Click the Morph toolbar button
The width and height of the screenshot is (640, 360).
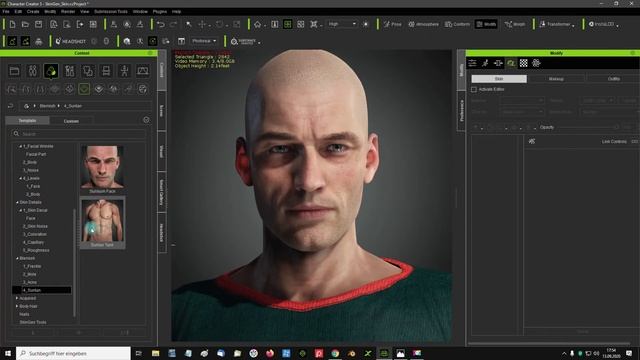515,24
